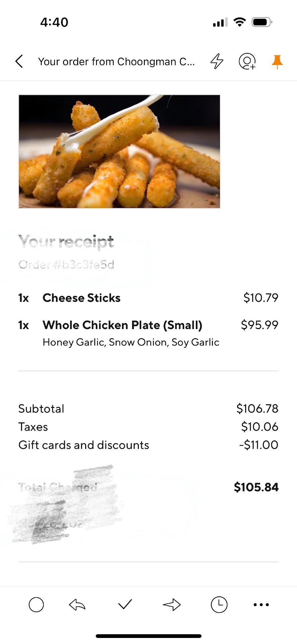This screenshot has height=644, width=297.
Task: Tap the Wi-Fi status icon
Action: pyautogui.click(x=239, y=22)
